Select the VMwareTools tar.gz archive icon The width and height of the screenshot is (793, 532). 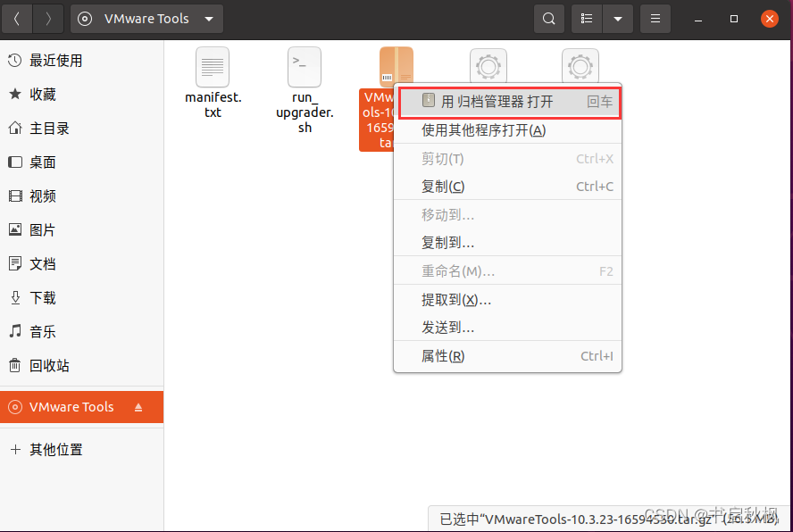tap(396, 66)
